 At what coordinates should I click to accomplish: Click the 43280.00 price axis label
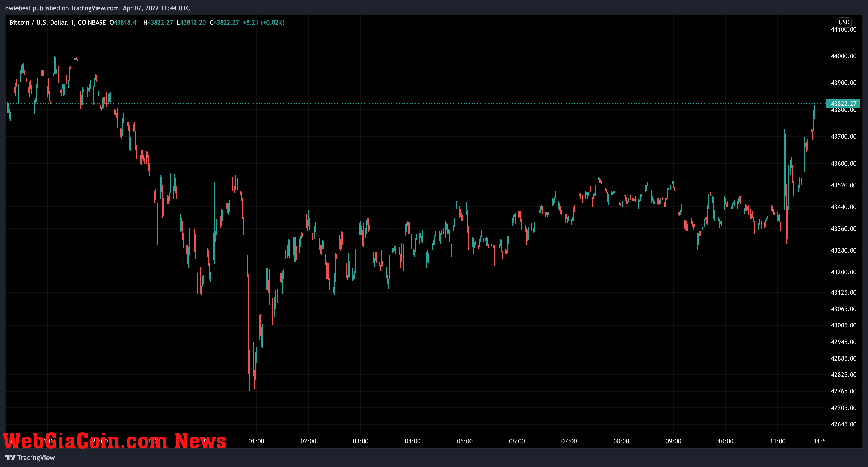[843, 250]
